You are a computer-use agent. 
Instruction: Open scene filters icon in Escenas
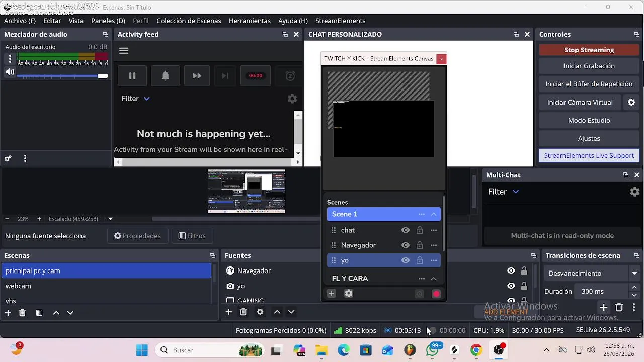(39, 313)
